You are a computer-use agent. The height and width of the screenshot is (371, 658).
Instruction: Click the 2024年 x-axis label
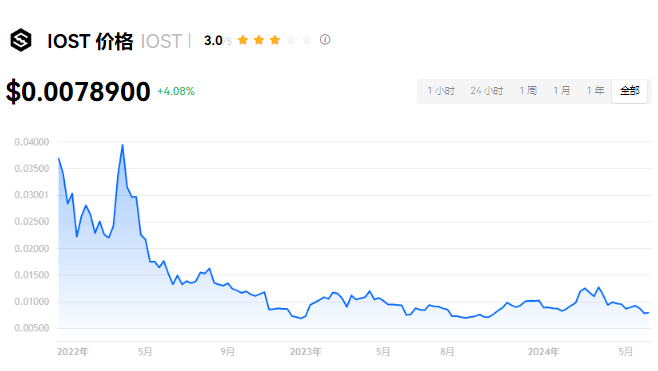pos(543,352)
